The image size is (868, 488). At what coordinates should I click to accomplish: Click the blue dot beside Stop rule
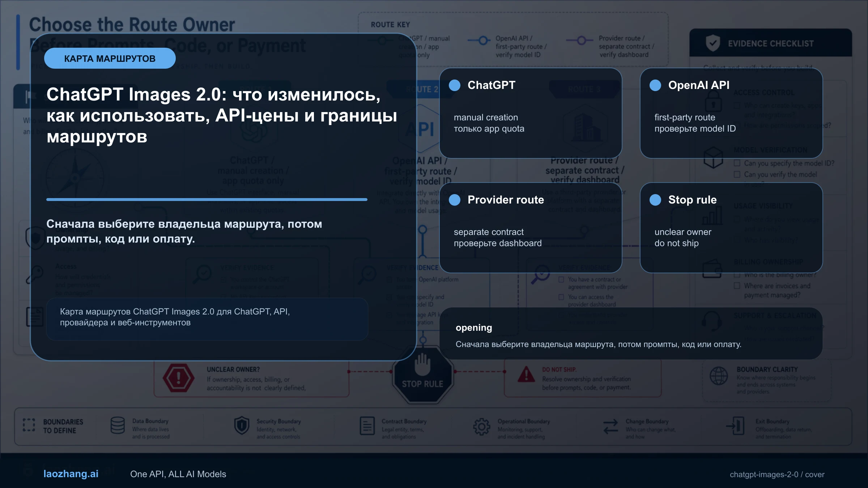655,200
